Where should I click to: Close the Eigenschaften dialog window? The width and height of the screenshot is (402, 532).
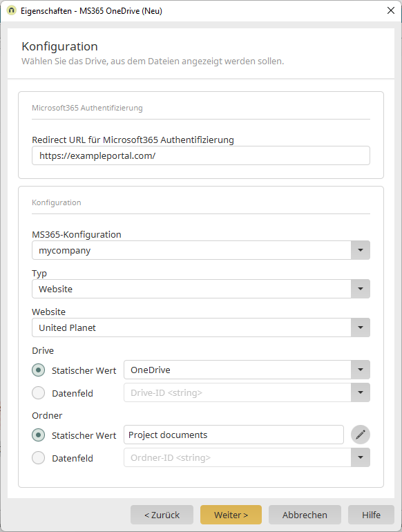tap(391, 10)
